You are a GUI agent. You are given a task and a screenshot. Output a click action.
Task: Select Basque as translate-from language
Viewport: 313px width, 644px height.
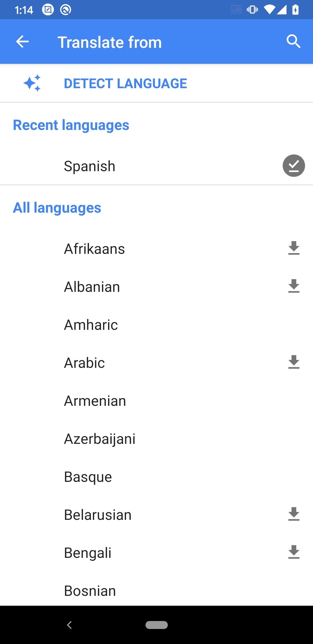(x=88, y=477)
